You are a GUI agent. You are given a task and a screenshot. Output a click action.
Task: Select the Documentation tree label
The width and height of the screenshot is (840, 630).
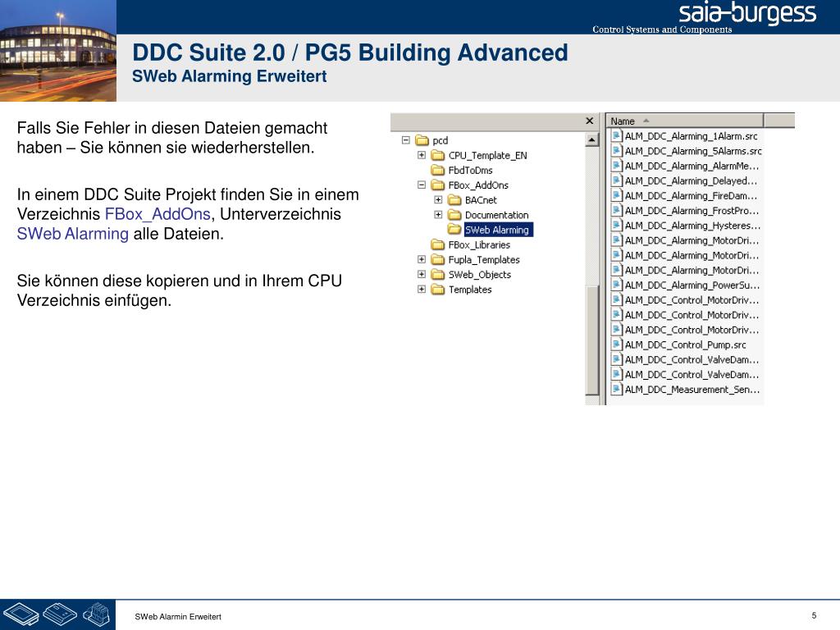[496, 216]
